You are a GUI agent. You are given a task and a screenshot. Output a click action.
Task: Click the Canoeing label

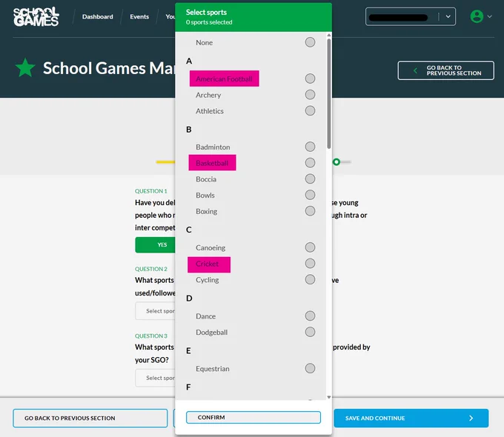(210, 247)
